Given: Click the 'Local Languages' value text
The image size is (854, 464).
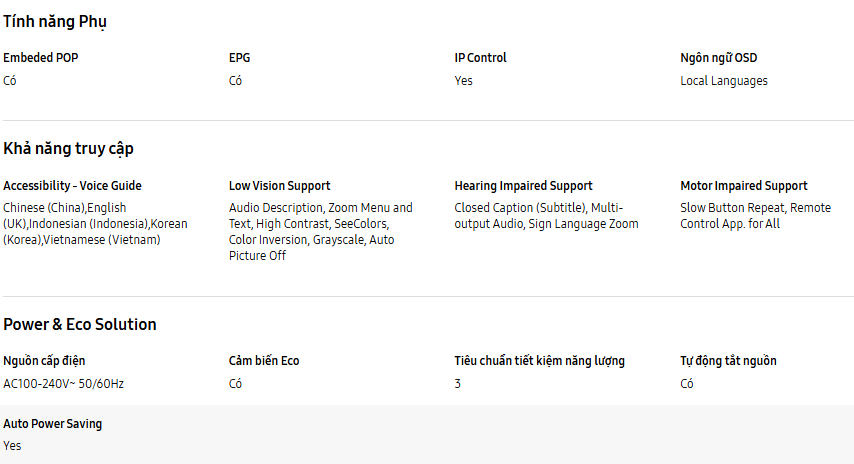Looking at the screenshot, I should click(x=724, y=81).
